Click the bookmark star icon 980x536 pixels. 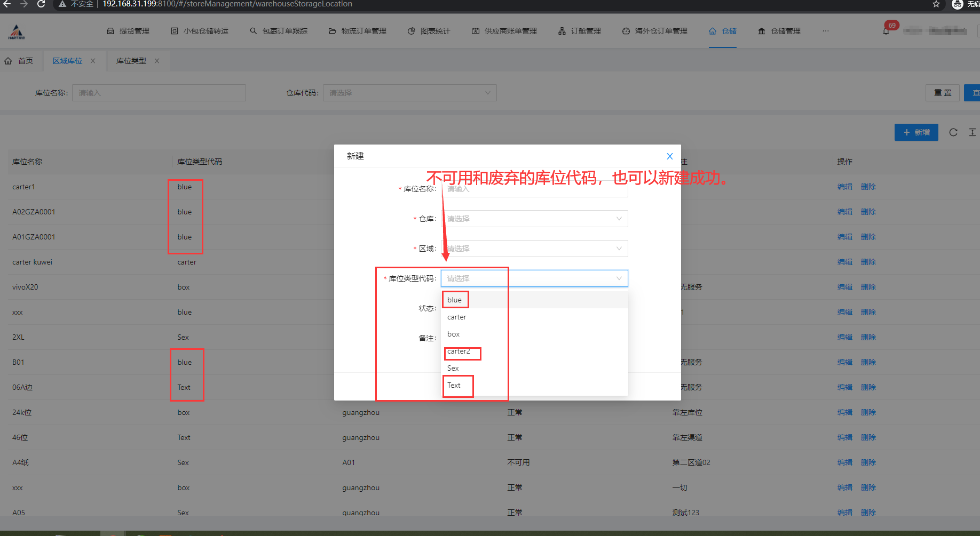936,4
